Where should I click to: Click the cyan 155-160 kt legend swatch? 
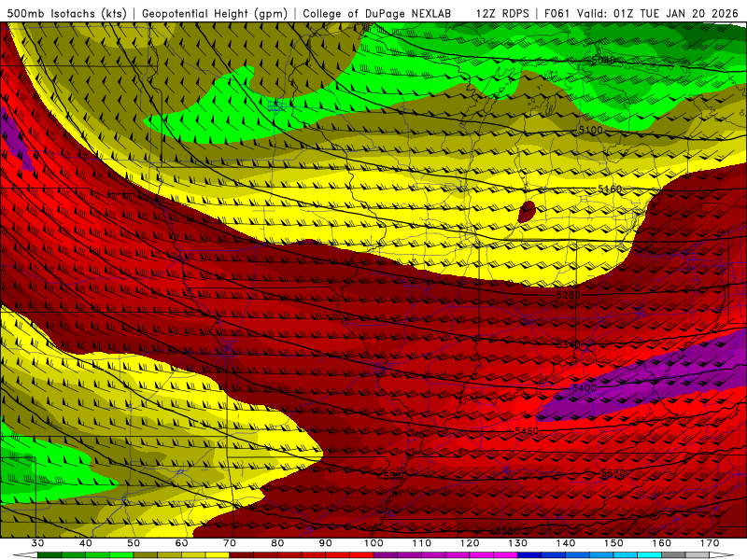point(649,555)
